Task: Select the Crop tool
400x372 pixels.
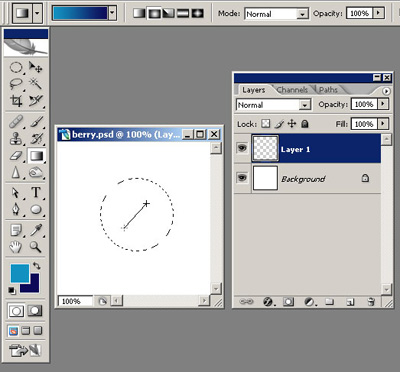Action: coord(16,101)
